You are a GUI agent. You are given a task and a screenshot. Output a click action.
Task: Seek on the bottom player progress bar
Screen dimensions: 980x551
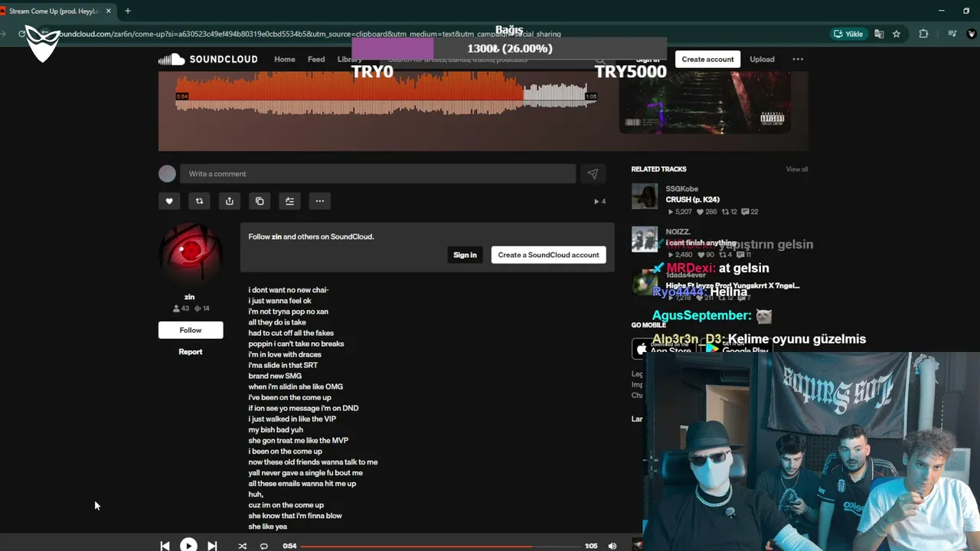point(439,546)
